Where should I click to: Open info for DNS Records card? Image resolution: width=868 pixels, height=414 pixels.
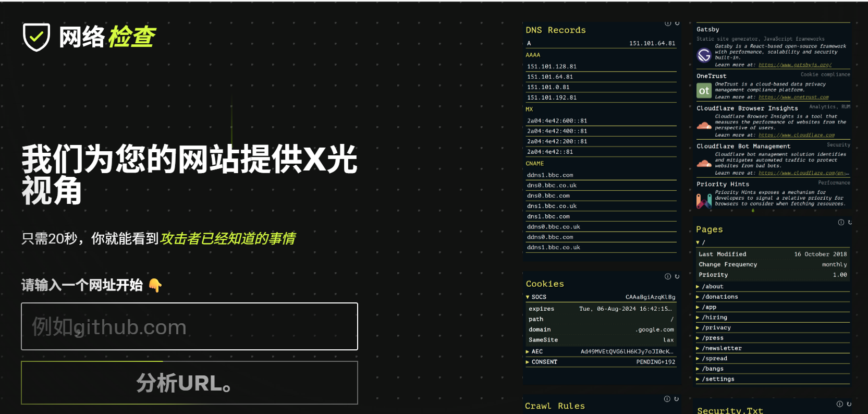[x=668, y=23]
